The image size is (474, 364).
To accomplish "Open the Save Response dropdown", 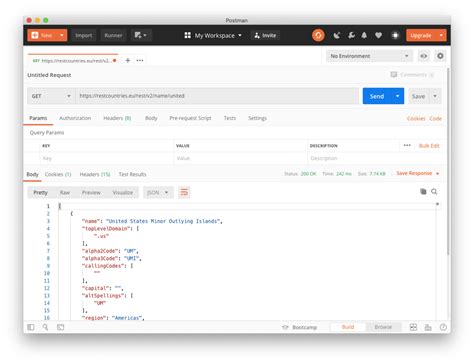I will point(418,173).
